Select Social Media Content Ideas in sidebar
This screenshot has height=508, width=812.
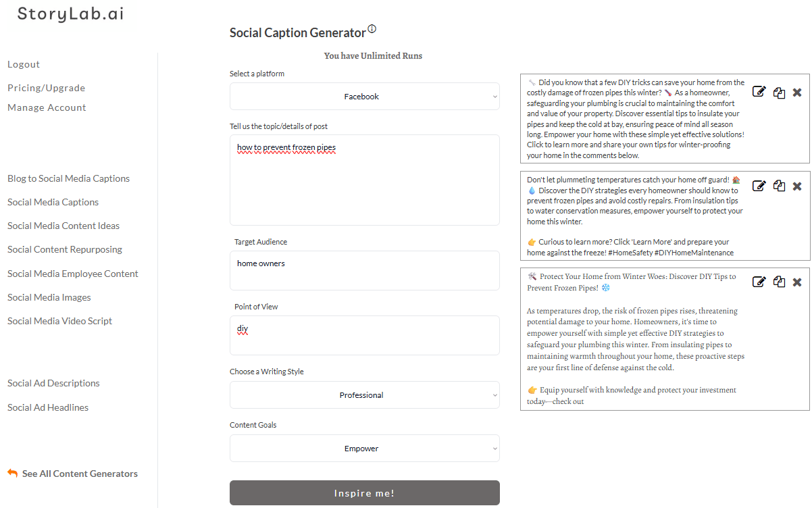click(63, 225)
